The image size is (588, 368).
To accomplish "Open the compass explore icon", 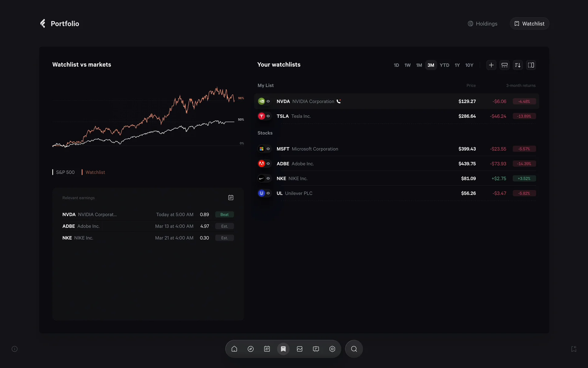I will click(251, 349).
